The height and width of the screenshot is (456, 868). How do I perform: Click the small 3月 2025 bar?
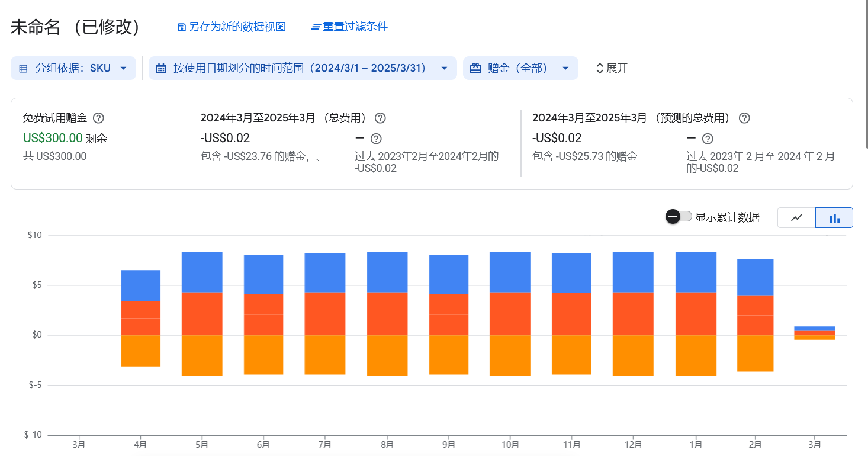tap(815, 333)
